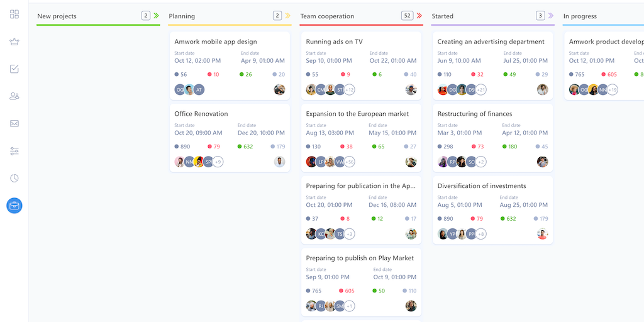Collapse the New projects column
Screen dimensions: 644x322
pyautogui.click(x=156, y=16)
